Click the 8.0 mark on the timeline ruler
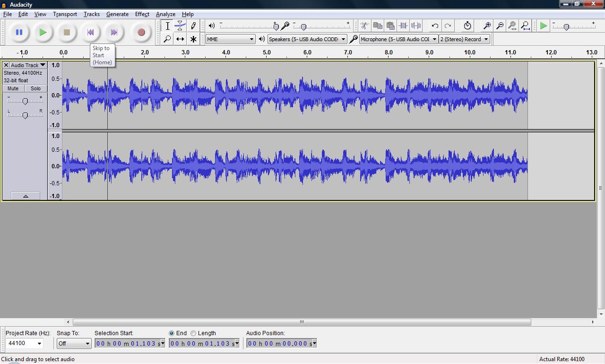The width and height of the screenshot is (605, 364). [389, 52]
